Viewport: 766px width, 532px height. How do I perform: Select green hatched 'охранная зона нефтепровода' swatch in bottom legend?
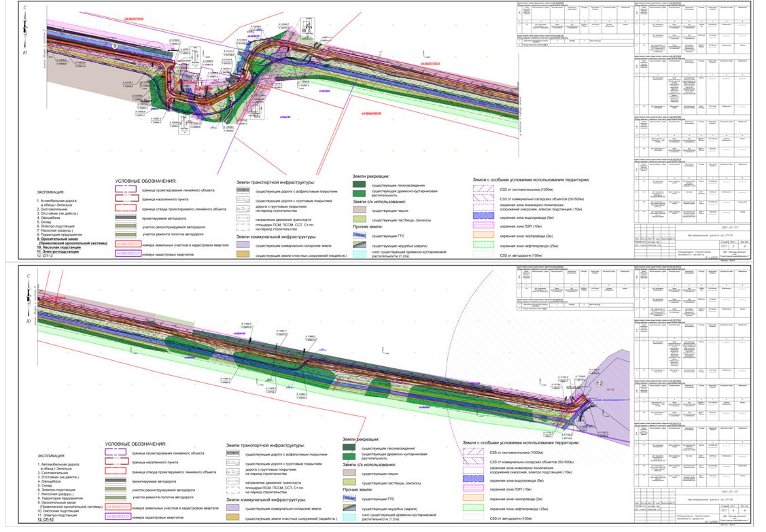(x=473, y=508)
